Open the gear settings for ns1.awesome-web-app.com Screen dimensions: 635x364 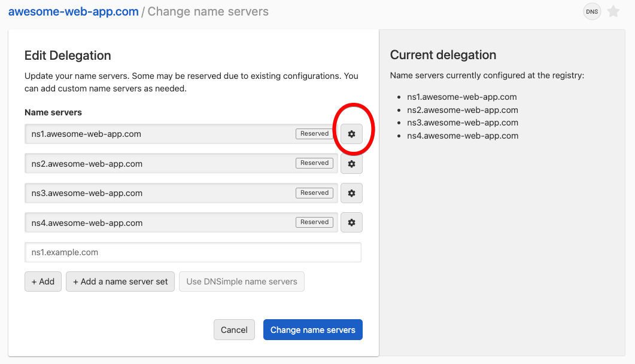click(351, 133)
